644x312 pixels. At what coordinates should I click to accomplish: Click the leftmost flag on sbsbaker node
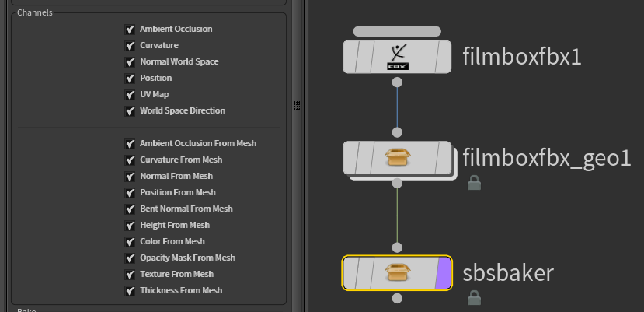[350, 272]
